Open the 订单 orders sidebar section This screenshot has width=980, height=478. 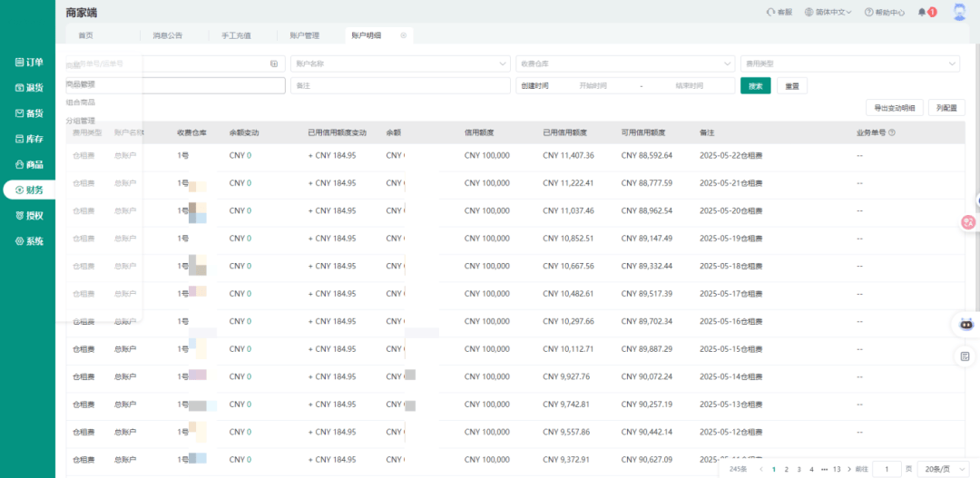click(27, 62)
